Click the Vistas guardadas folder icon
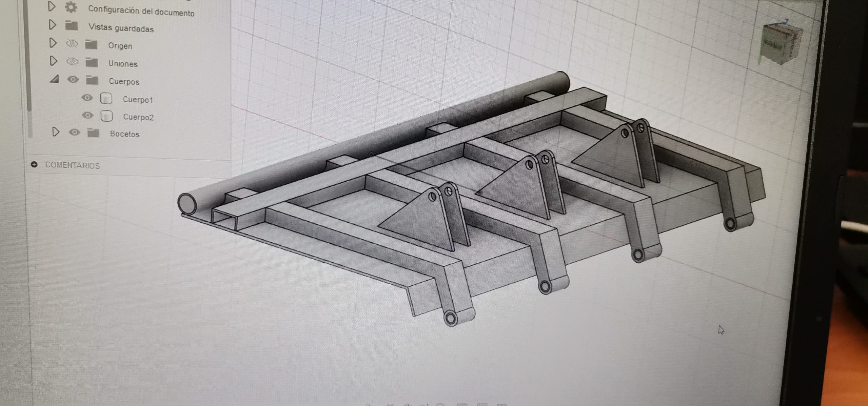The height and width of the screenshot is (406, 868). [x=72, y=25]
